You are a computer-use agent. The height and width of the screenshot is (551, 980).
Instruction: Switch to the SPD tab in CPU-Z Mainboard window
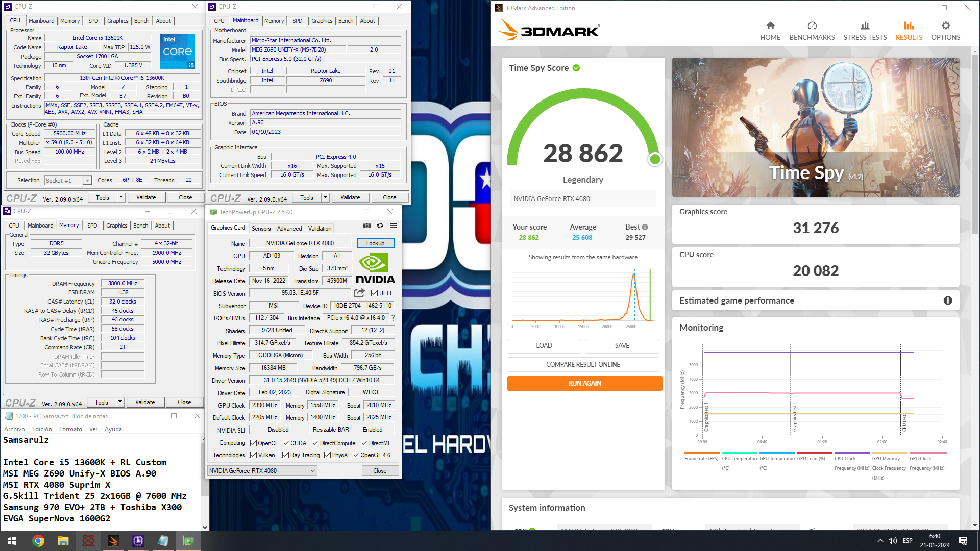pos(297,21)
